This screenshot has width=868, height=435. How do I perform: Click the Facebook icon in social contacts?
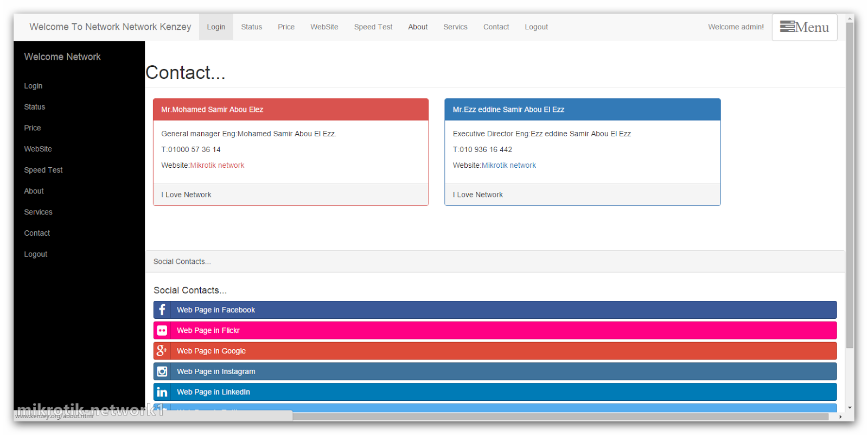[162, 310]
